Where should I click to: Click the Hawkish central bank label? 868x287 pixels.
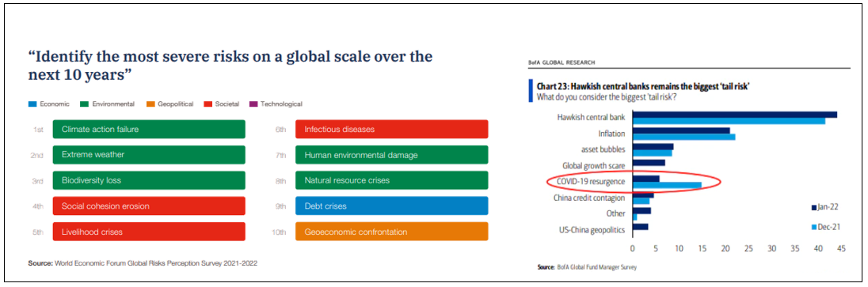pyautogui.click(x=592, y=117)
